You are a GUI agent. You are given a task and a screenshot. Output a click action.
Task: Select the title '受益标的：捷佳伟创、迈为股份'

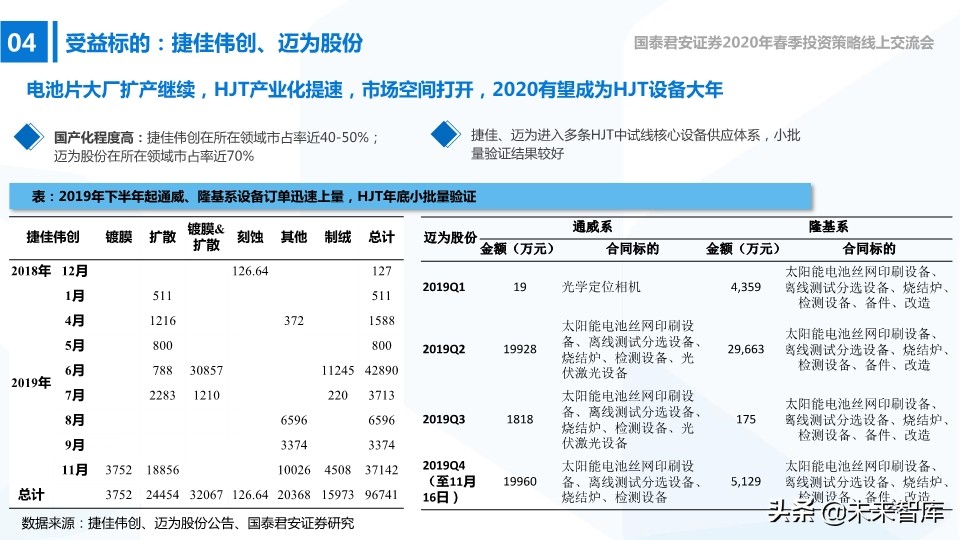[x=214, y=43]
